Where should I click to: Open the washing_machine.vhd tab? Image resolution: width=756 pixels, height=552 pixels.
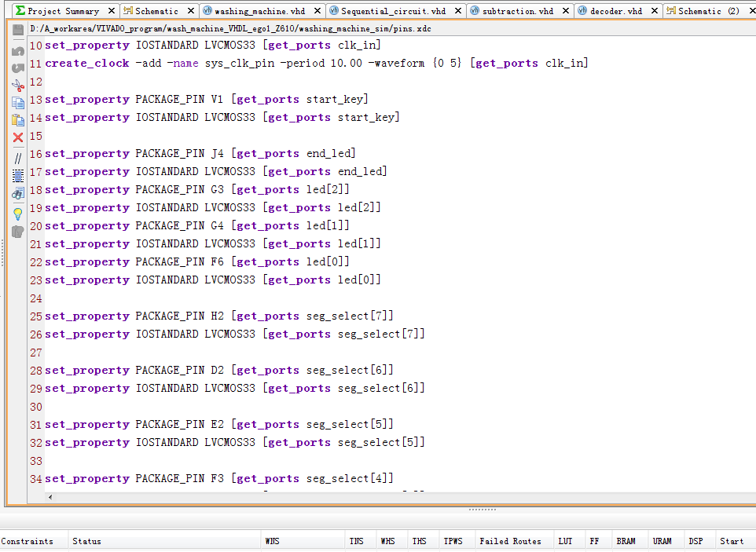[259, 11]
